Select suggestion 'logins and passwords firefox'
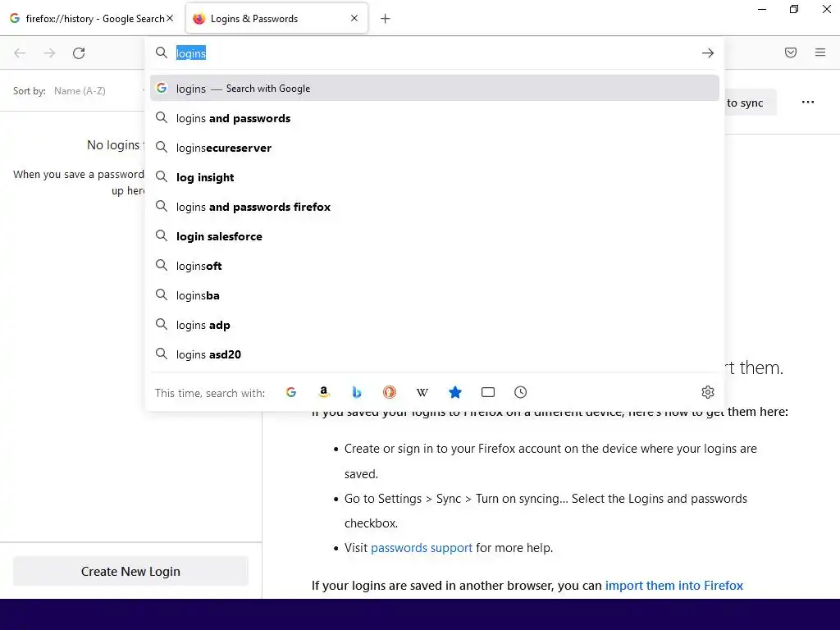This screenshot has height=630, width=840. point(435,207)
